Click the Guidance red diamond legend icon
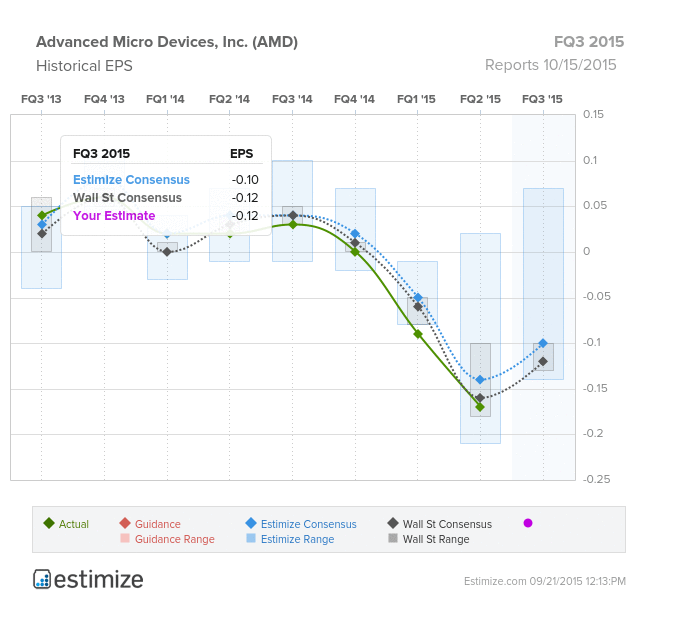675x620 pixels. tap(125, 523)
